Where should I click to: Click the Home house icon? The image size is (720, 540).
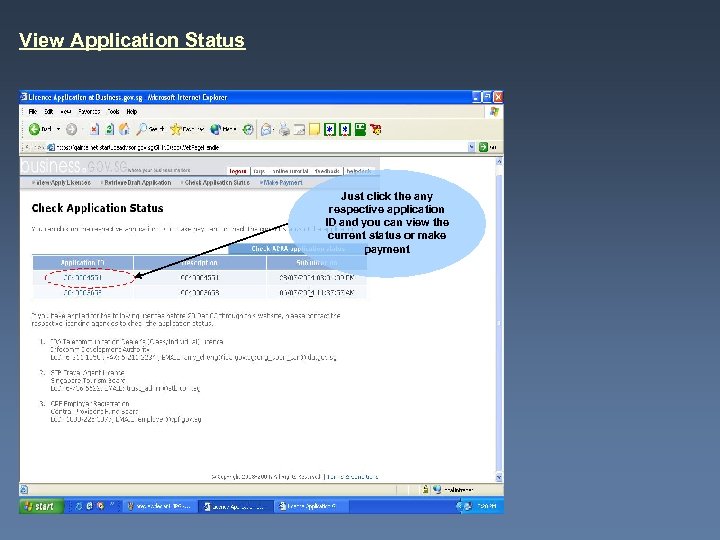(x=124, y=129)
